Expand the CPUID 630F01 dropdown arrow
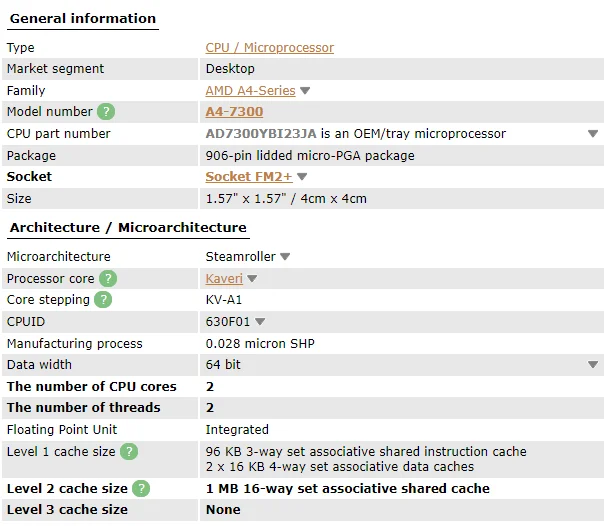This screenshot has width=610, height=526. 260,322
